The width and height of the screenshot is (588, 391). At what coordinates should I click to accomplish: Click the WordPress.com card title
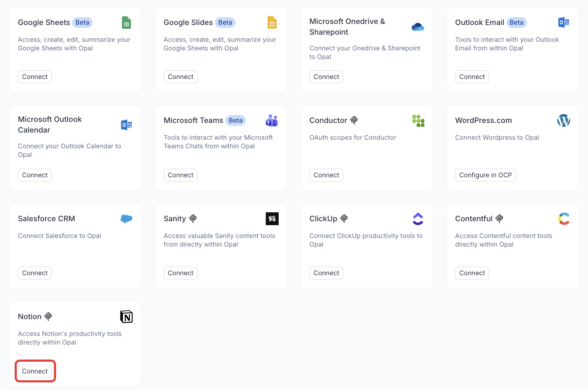(x=483, y=120)
